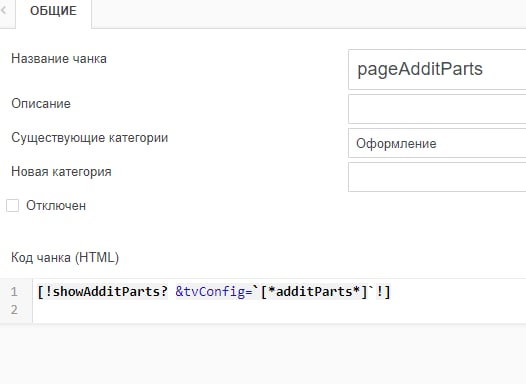
Task: Open the Существующие категории dropdown showing Оформление
Action: 437,143
